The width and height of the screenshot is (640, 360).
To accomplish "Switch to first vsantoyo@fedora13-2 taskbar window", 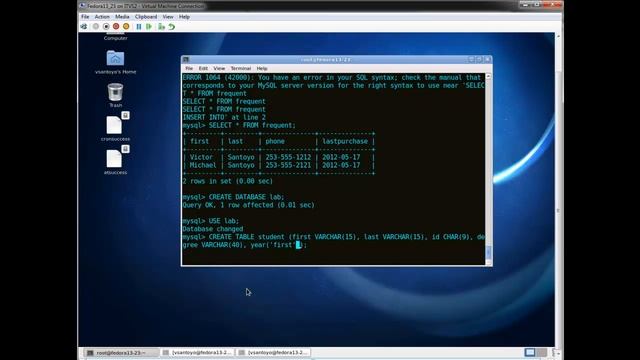I will point(198,352).
